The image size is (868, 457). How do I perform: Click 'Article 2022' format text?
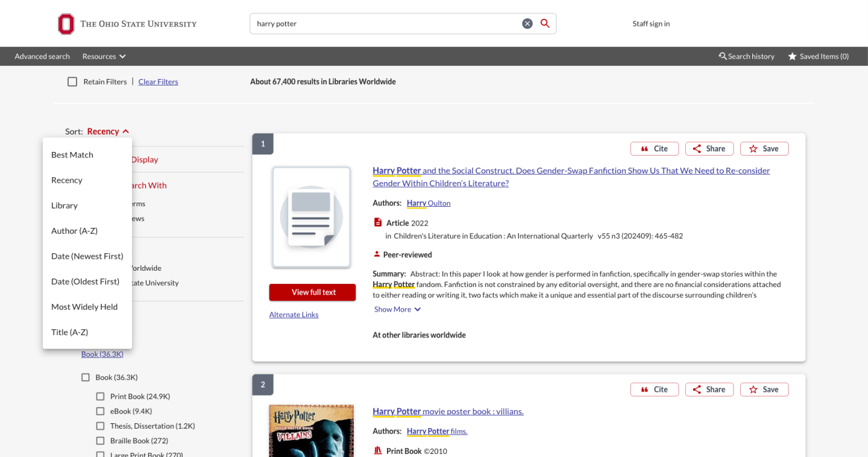pos(407,223)
